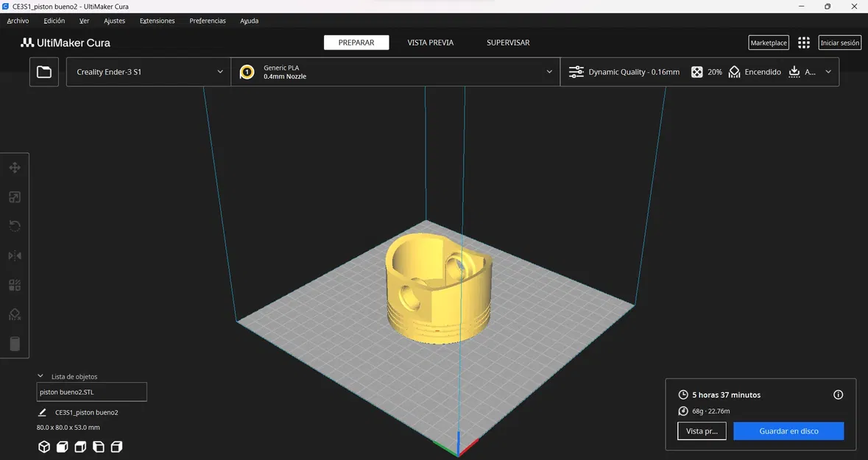Open Per Model Settings tool
Viewport: 868px width, 460px height.
click(x=14, y=284)
